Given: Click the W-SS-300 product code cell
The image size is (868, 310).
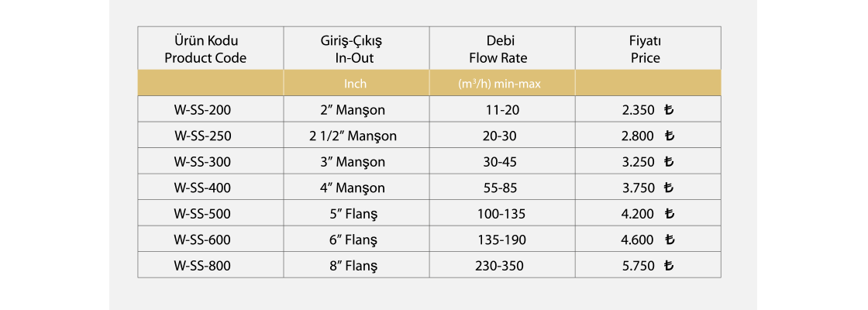Looking at the screenshot, I should click(202, 162).
